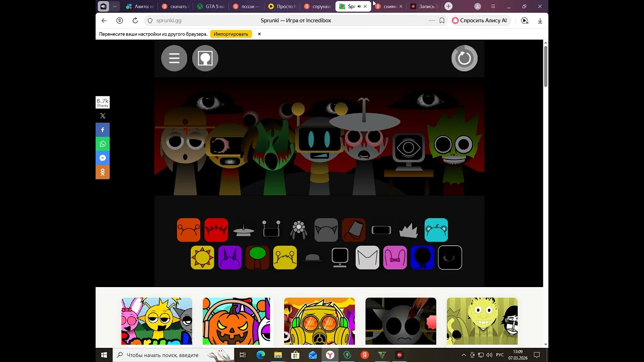Screen dimensions: 644x362
Task: Open the pumpkin headphones game thumbnail
Action: pyautogui.click(x=236, y=321)
